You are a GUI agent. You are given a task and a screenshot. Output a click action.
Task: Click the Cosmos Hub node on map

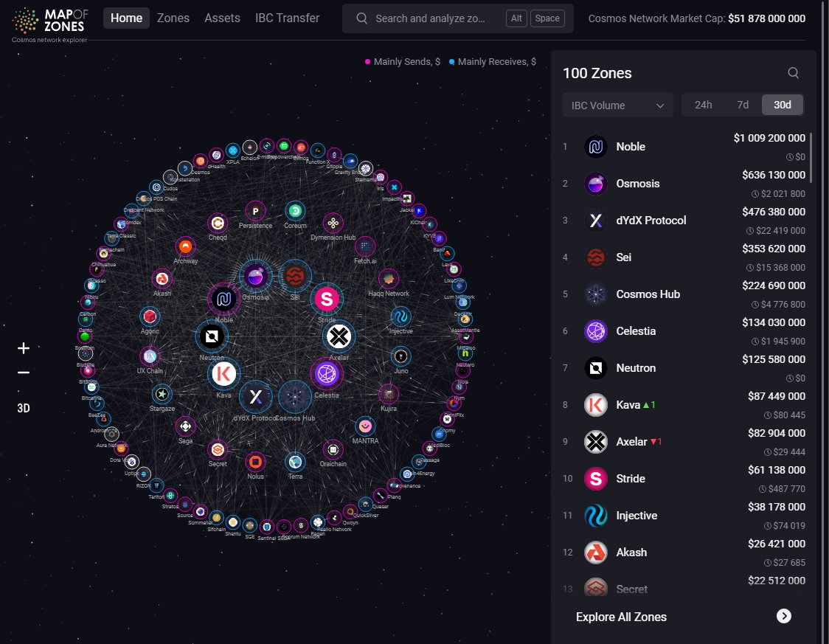pyautogui.click(x=295, y=397)
